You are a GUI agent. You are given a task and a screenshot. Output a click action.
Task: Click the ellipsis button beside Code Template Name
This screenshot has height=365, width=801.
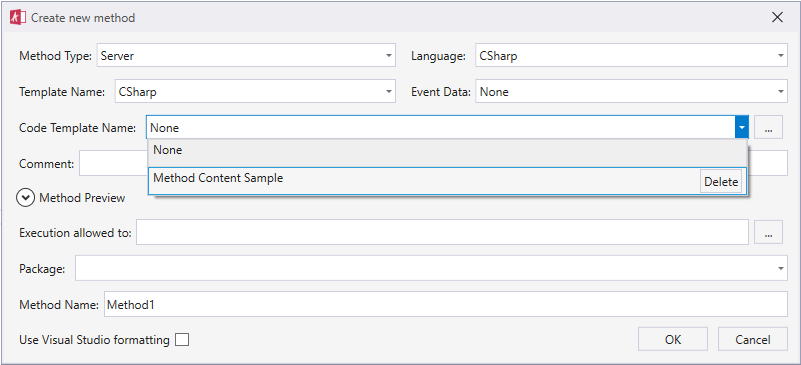click(x=768, y=127)
